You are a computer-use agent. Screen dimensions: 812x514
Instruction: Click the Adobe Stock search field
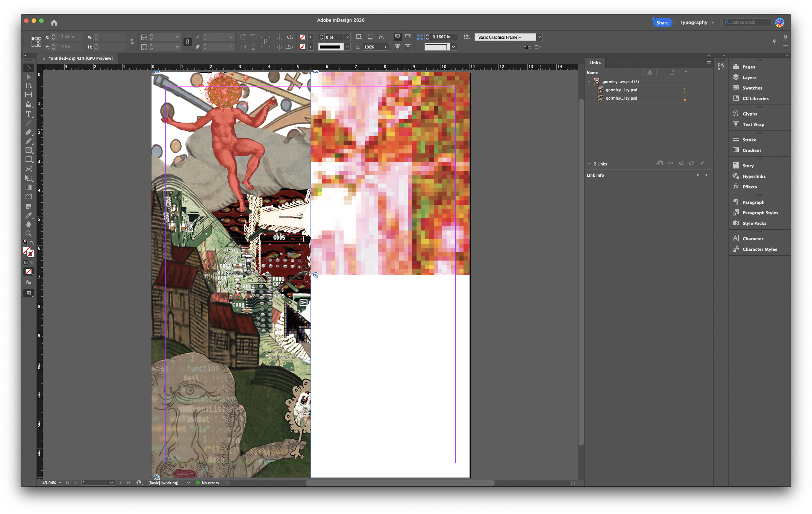pos(747,23)
